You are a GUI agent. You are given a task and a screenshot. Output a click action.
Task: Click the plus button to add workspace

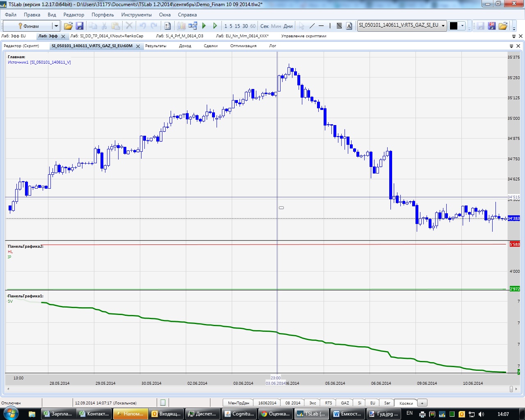coord(422,403)
